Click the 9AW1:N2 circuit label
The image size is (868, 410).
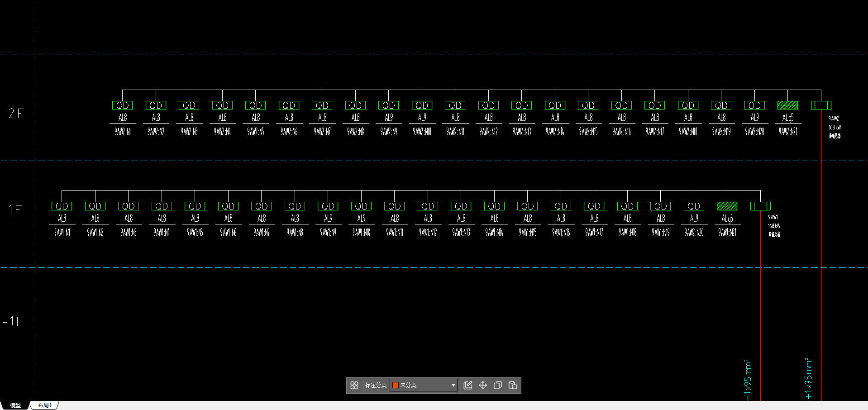95,232
